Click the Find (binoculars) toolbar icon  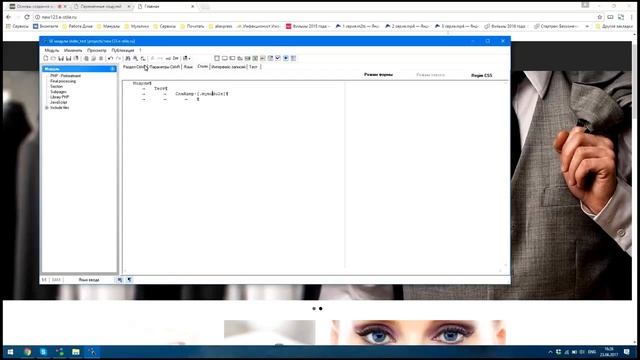click(128, 58)
